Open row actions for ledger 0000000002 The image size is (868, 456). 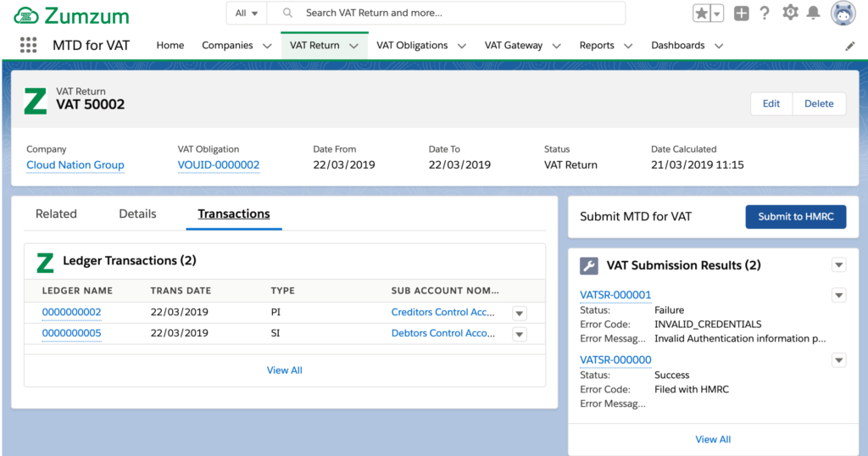pyautogui.click(x=520, y=314)
